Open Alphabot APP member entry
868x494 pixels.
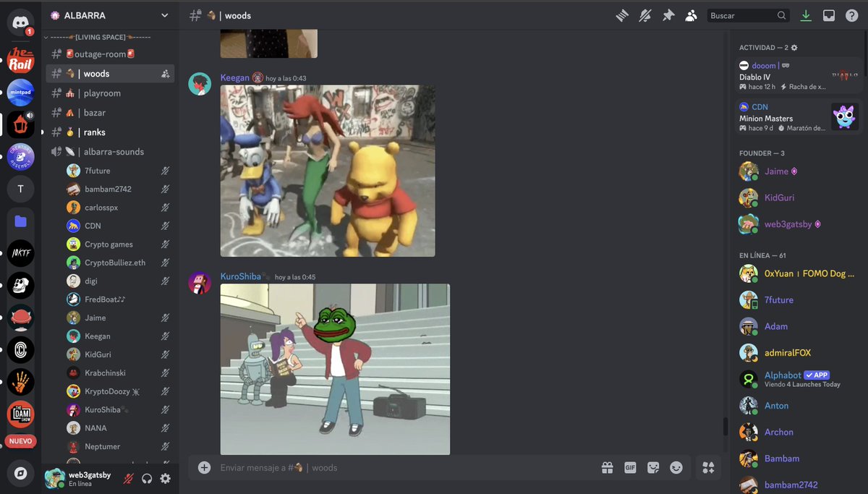(799, 379)
